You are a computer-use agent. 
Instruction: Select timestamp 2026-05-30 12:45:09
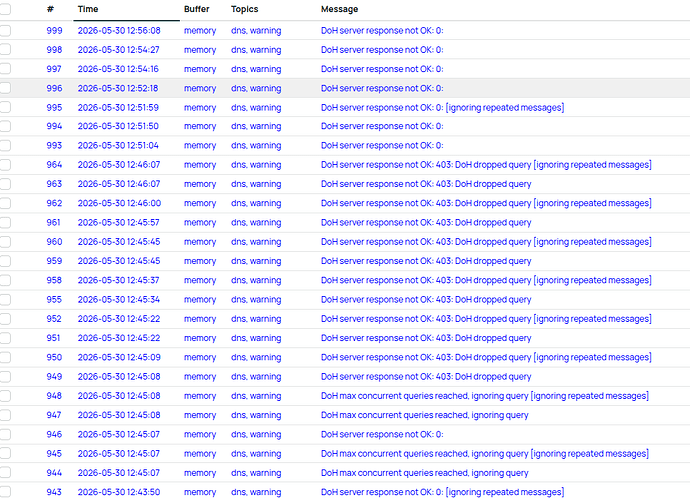tap(119, 357)
